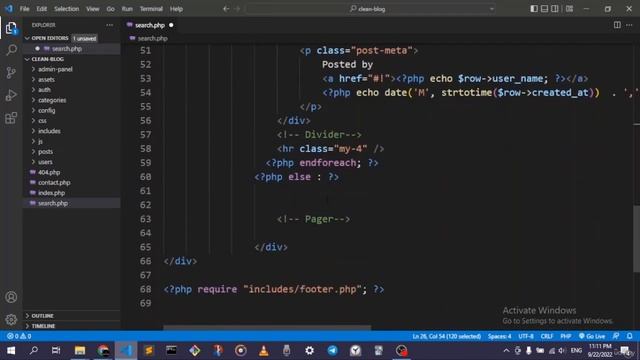Screen dimensions: 640x360
Task: Click the unsaved dot on search.php tab
Action: [x=171, y=25]
